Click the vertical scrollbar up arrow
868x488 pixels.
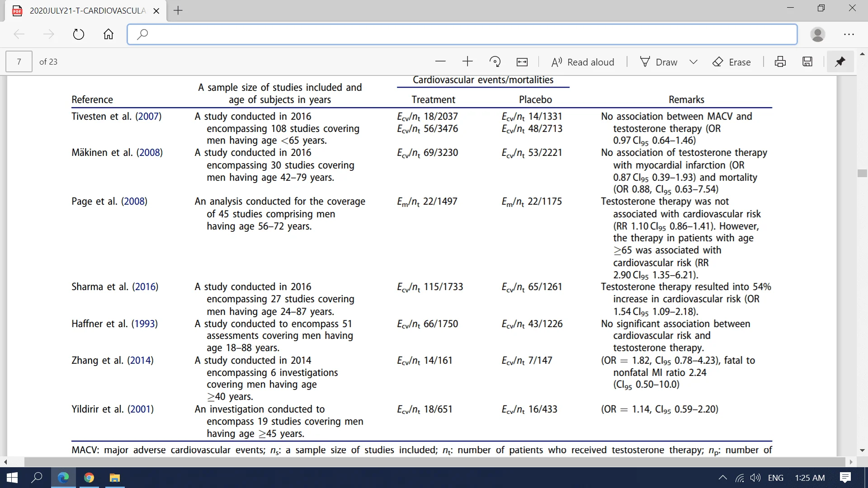862,54
